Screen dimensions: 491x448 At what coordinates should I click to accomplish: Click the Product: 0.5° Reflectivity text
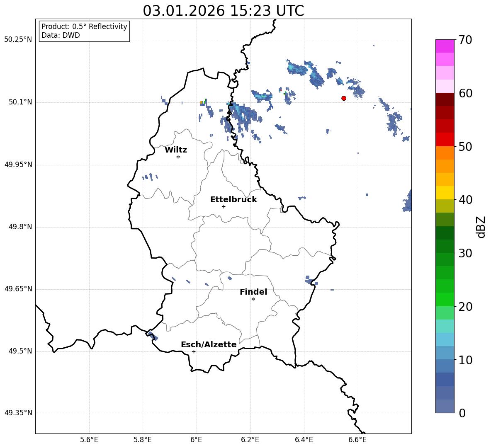pyautogui.click(x=84, y=26)
